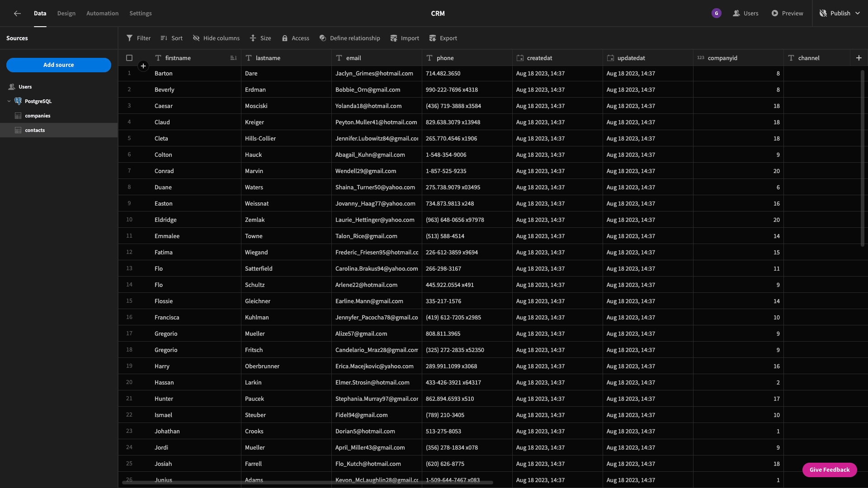Click the Give Feedback button
Screen dimensions: 868x488
pos(830,470)
